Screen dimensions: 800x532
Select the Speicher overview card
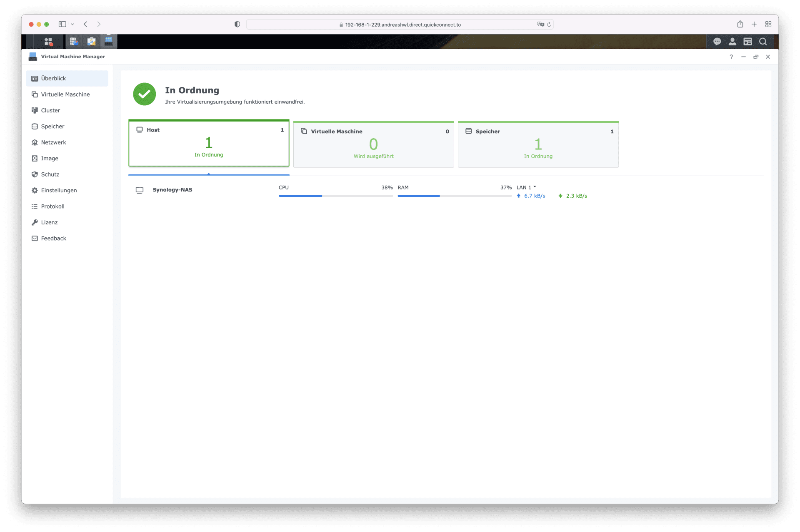point(538,144)
